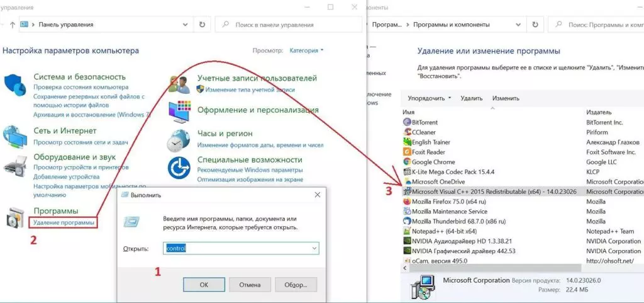This screenshot has height=303, width=644.
Task: Click the Mozilla Firefox 75.0 icon
Action: [407, 202]
